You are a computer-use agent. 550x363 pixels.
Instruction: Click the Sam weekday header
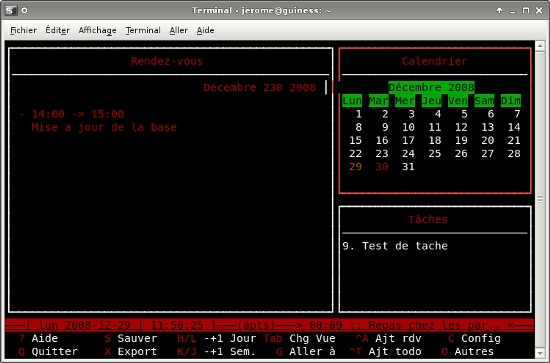[x=484, y=101]
